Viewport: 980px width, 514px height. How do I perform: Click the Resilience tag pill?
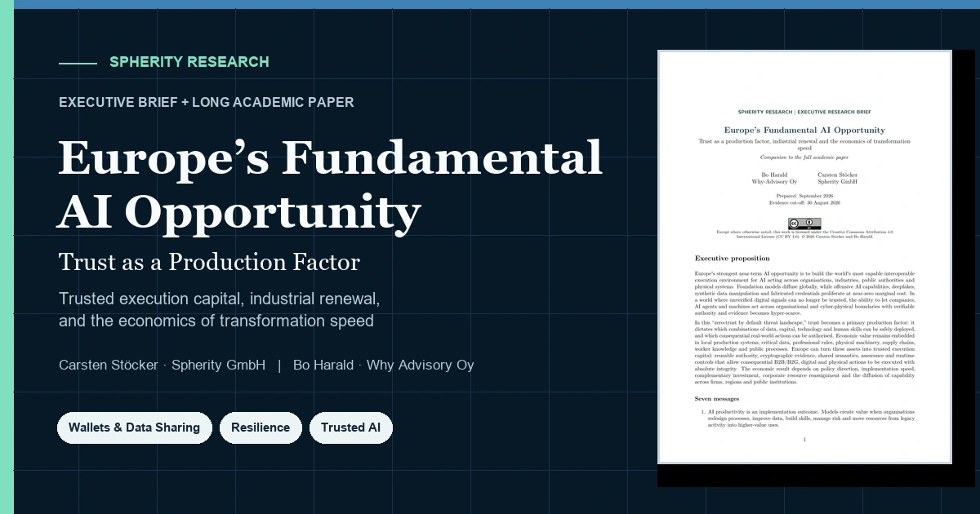[261, 428]
